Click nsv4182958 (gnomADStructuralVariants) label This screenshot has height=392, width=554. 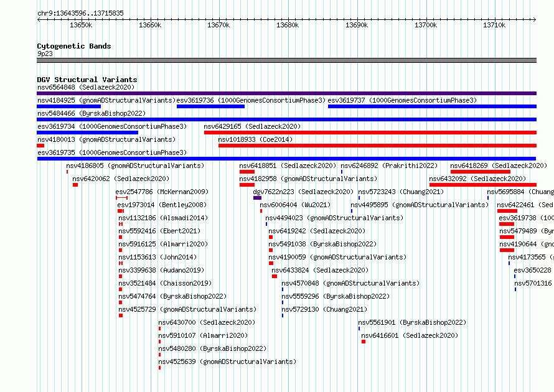tap(309, 179)
